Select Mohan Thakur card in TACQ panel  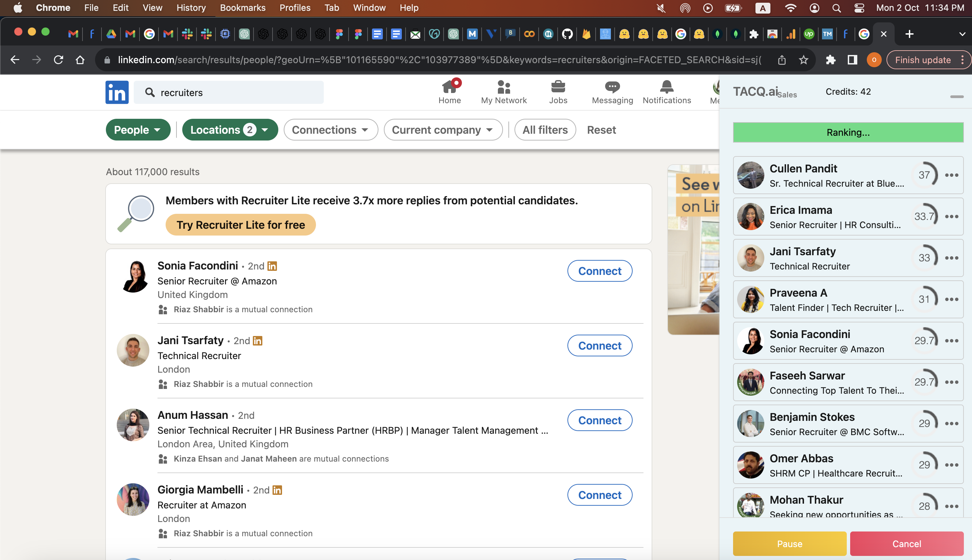pyautogui.click(x=848, y=503)
